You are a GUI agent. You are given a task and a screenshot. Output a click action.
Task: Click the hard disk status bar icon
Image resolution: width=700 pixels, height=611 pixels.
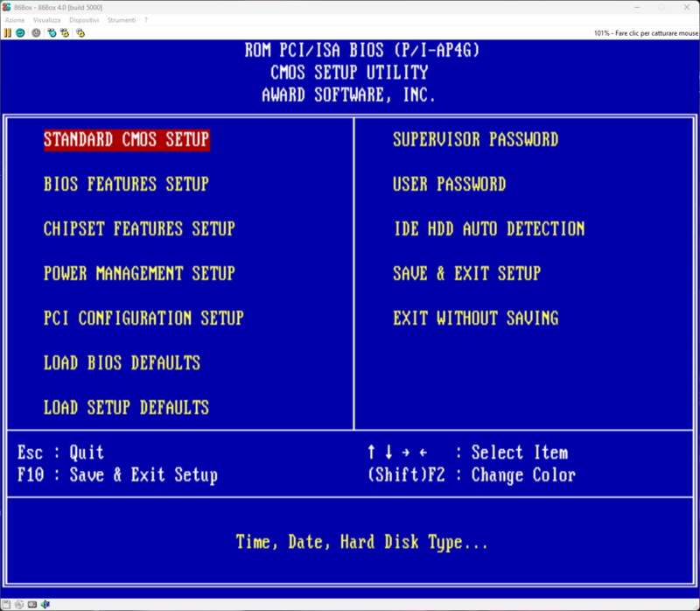[32, 604]
